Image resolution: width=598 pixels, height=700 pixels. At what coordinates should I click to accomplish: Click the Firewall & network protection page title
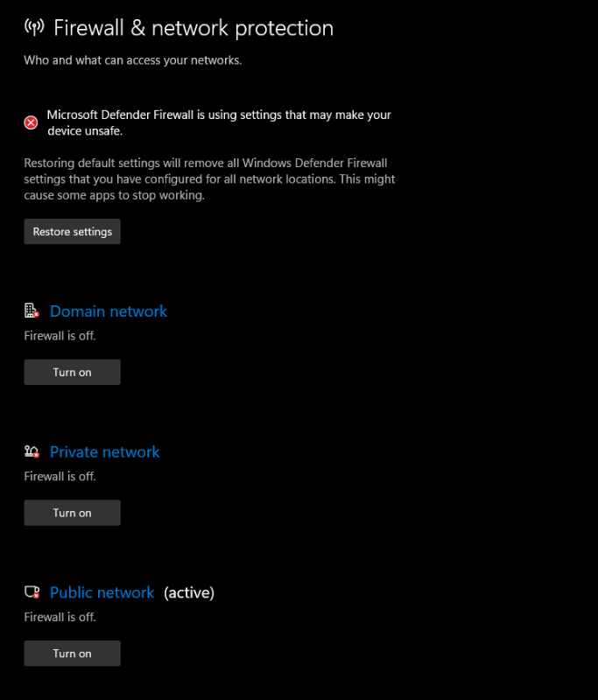point(193,27)
